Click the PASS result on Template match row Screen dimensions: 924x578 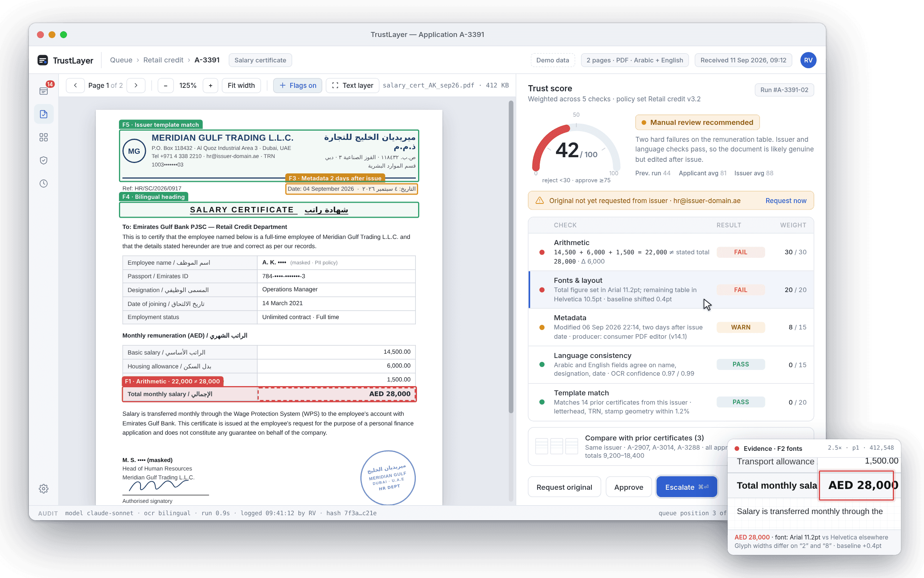click(740, 402)
